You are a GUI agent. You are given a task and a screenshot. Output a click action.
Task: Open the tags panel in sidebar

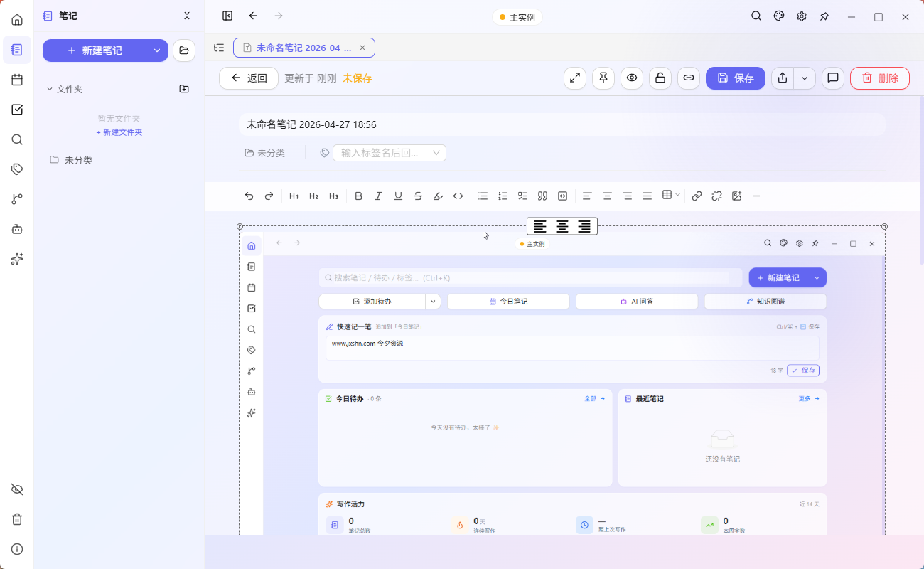16,169
